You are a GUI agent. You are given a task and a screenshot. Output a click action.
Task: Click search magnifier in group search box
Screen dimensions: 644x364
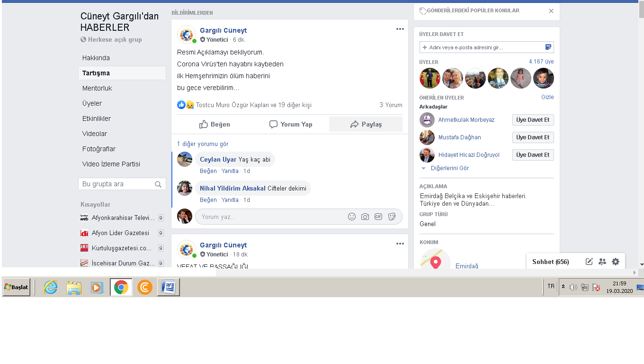click(158, 184)
